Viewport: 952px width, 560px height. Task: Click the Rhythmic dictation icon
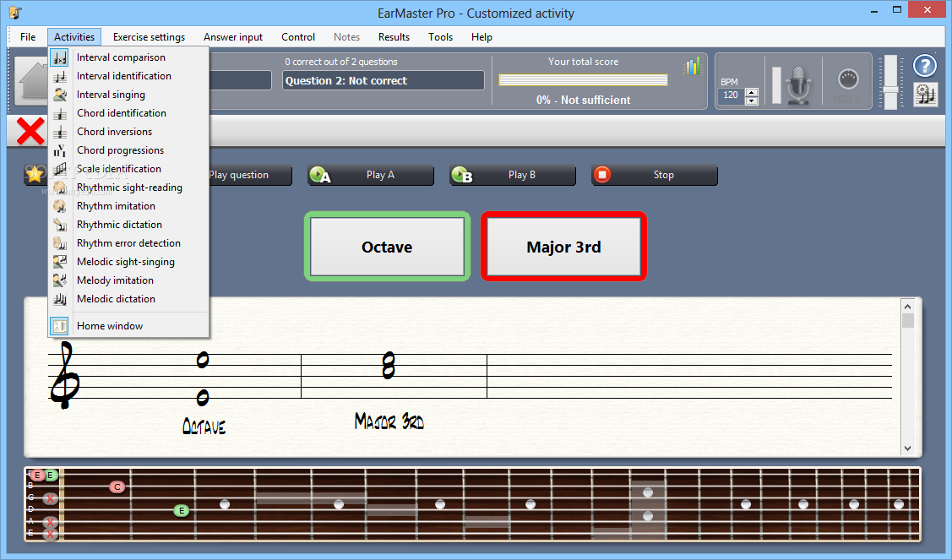[59, 225]
